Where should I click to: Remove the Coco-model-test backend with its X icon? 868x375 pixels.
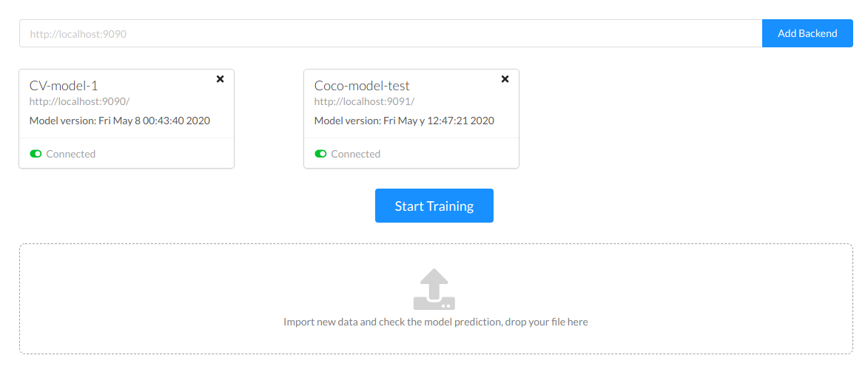click(505, 79)
